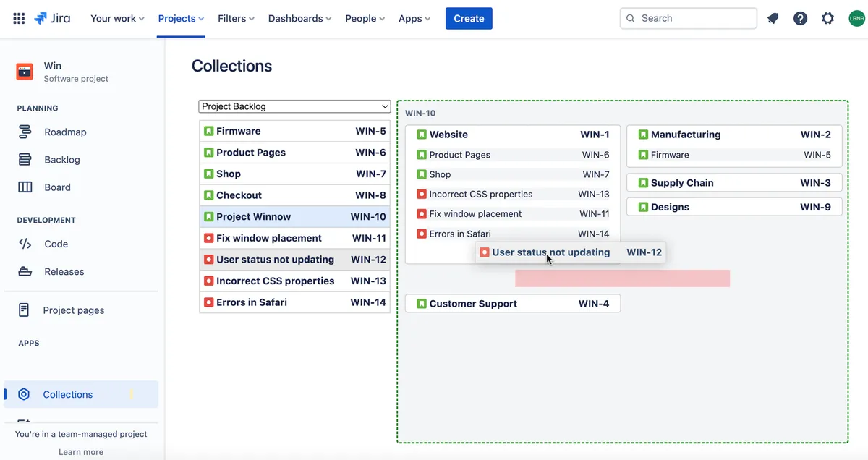Click the Releases ship icon

(x=25, y=271)
